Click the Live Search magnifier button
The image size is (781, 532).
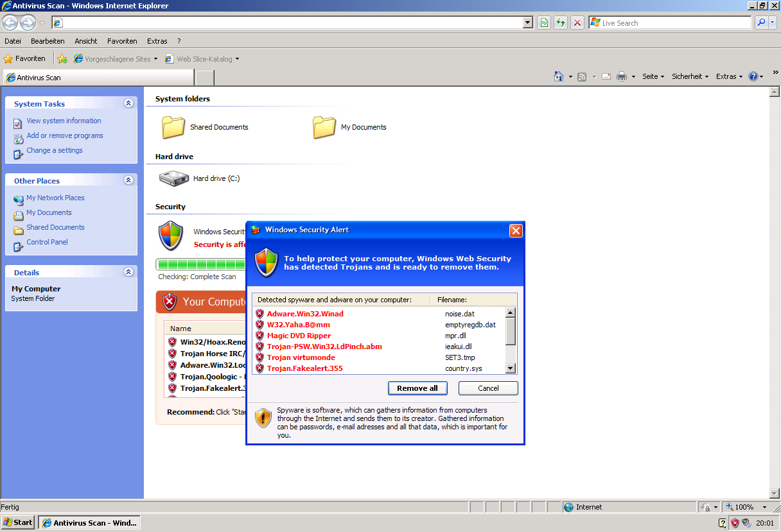click(x=761, y=23)
